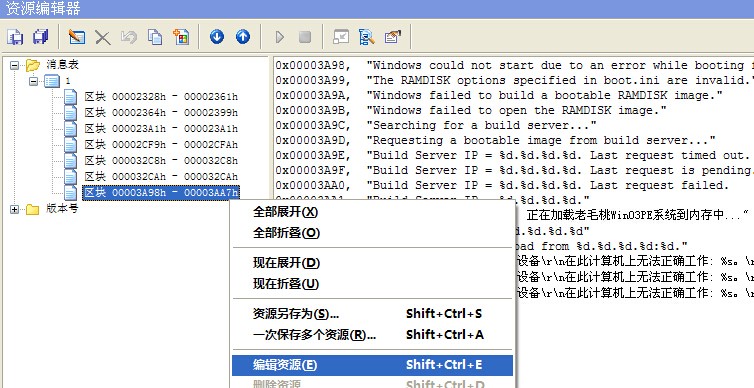Click the line starting 0x00003A9B
The height and width of the screenshot is (388, 754).
(471, 110)
